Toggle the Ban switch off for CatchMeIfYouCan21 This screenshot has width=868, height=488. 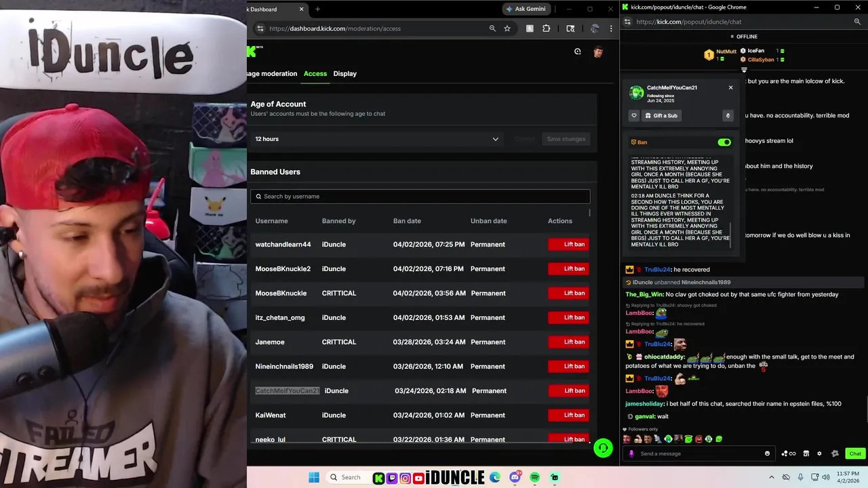tap(724, 142)
